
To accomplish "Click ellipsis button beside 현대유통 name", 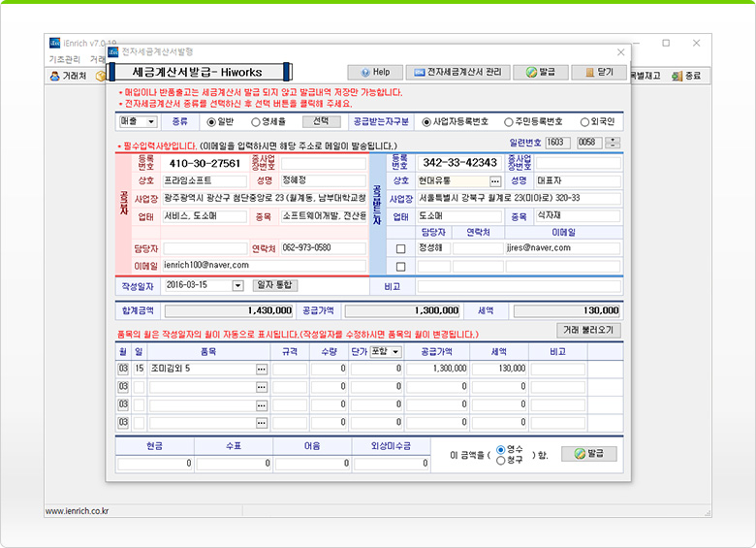I will [495, 181].
